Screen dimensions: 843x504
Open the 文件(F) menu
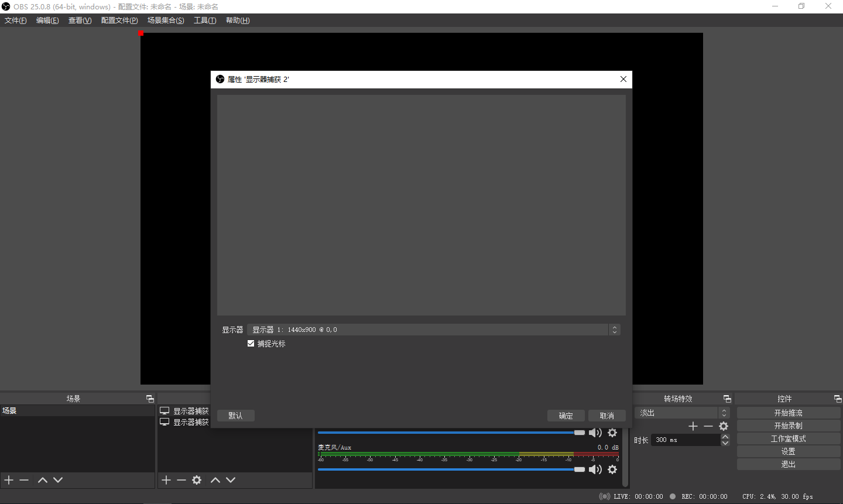[x=16, y=20]
